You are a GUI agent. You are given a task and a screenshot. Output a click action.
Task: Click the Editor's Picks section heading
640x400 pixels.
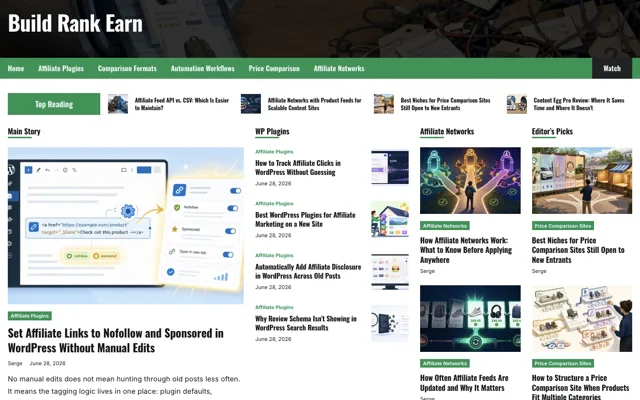(552, 131)
